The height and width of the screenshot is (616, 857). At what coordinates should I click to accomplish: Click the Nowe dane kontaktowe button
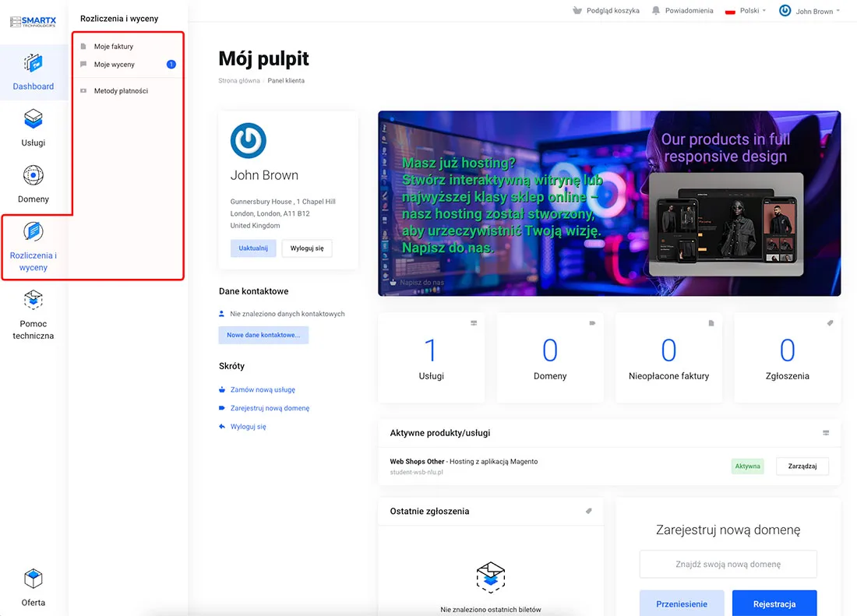(263, 335)
